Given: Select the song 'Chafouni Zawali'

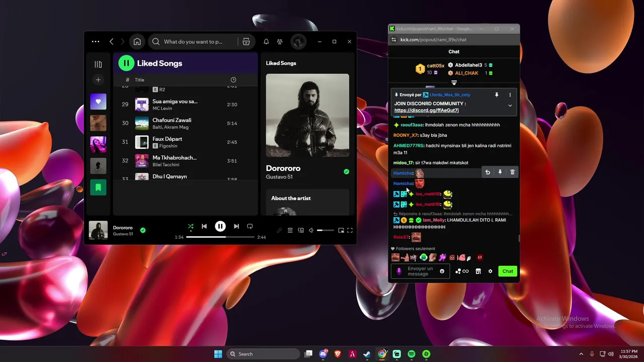Looking at the screenshot, I should tap(172, 120).
